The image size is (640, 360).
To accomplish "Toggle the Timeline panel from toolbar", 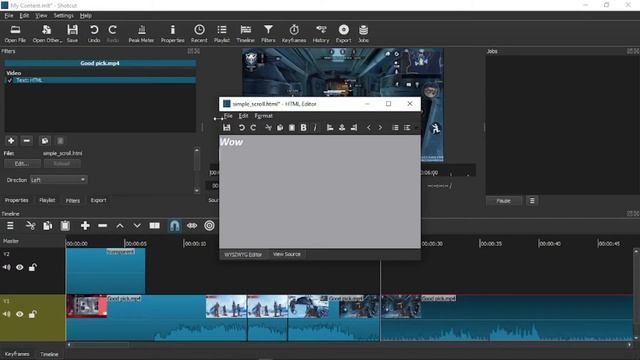I will point(245,33).
